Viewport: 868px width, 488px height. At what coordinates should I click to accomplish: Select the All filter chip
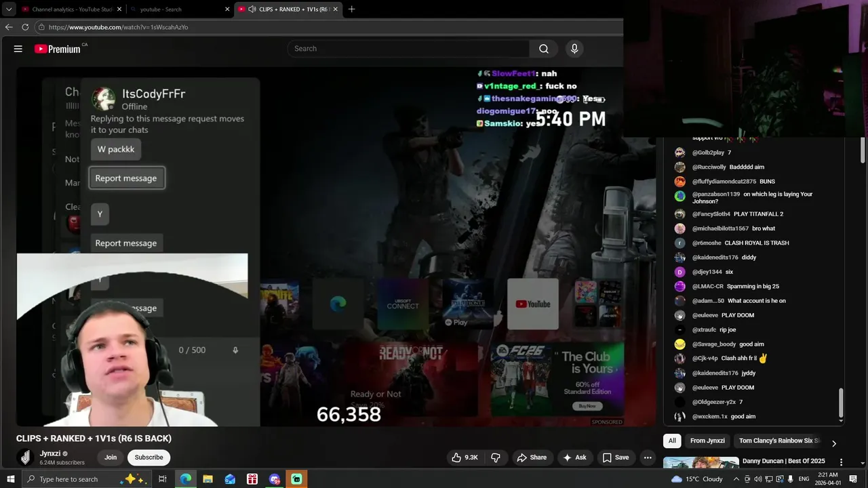click(x=672, y=441)
